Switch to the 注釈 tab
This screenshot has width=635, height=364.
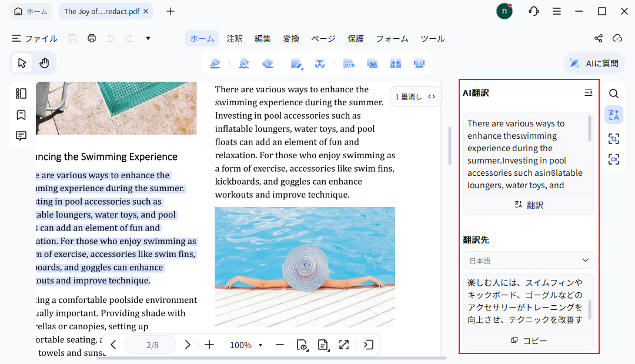click(x=235, y=38)
